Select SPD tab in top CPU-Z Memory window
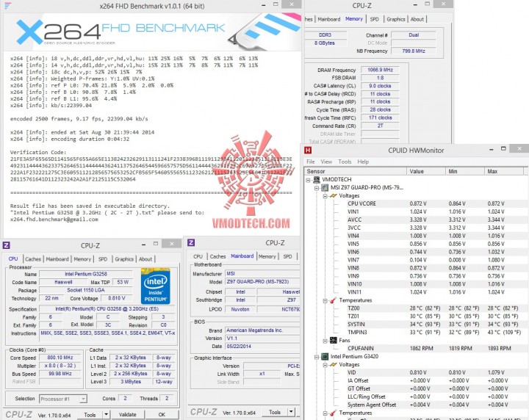The height and width of the screenshot is (420, 529). [375, 19]
